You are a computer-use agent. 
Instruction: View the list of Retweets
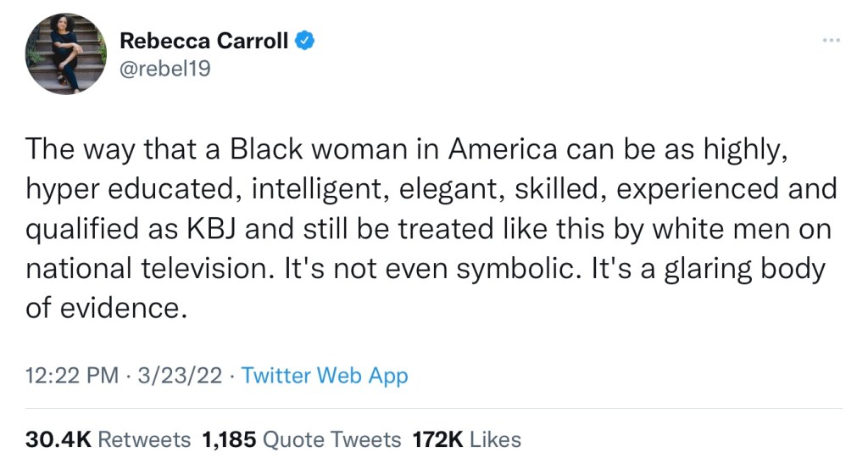click(145, 439)
